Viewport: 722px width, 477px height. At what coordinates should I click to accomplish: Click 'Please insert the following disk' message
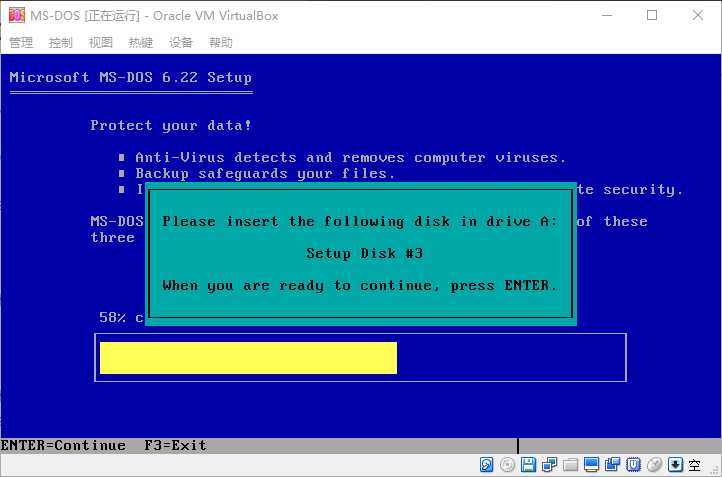click(360, 221)
